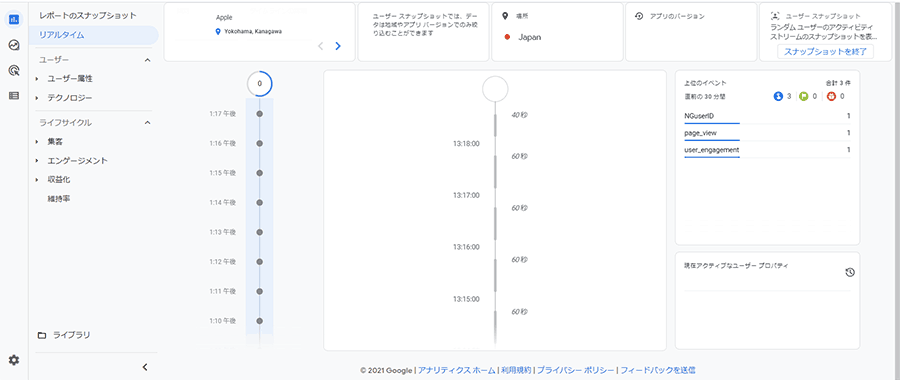This screenshot has height=380, width=900.
Task: Click the blue events count icon
Action: pyautogui.click(x=778, y=96)
